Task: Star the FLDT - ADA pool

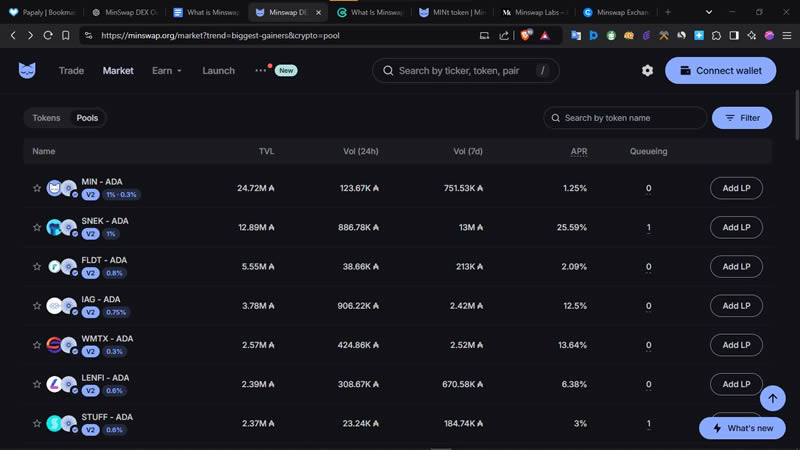Action: tap(37, 267)
